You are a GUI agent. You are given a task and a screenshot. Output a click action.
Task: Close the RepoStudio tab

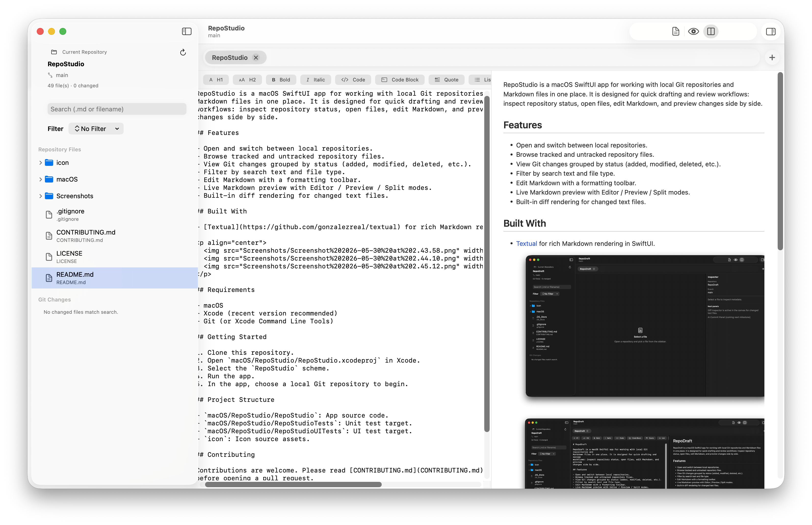pos(256,58)
